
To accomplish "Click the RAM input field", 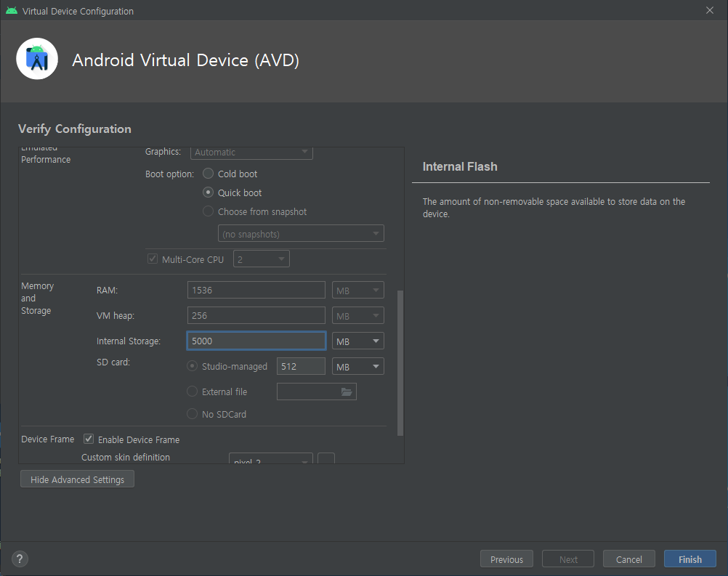I will [256, 290].
